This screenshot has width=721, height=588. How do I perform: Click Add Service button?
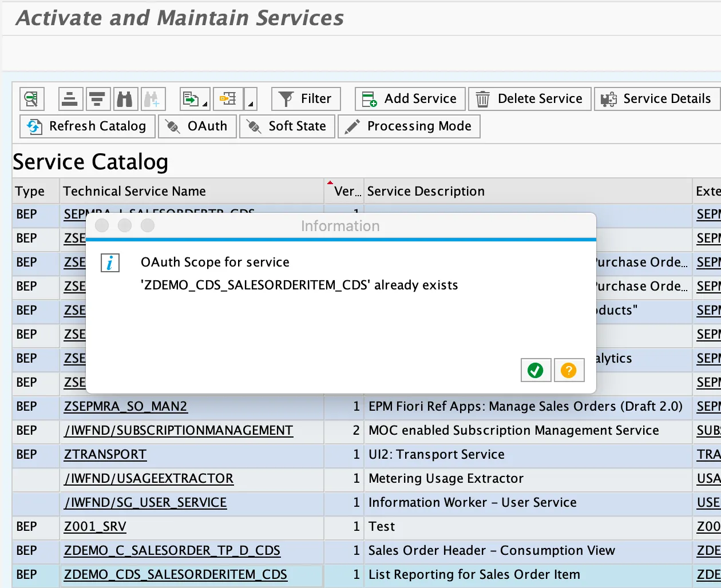(410, 99)
